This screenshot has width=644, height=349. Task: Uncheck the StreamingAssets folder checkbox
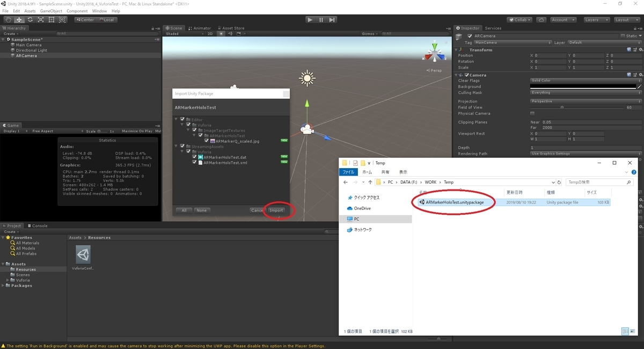182,146
